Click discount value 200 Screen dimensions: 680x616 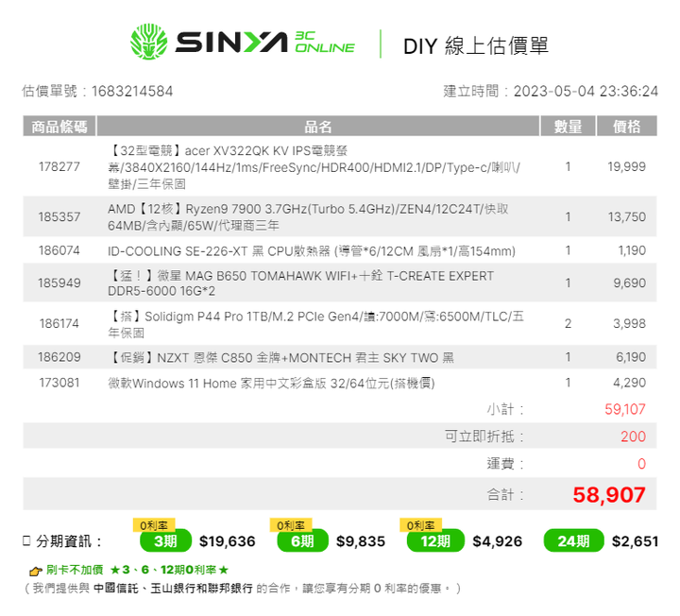coord(633,436)
